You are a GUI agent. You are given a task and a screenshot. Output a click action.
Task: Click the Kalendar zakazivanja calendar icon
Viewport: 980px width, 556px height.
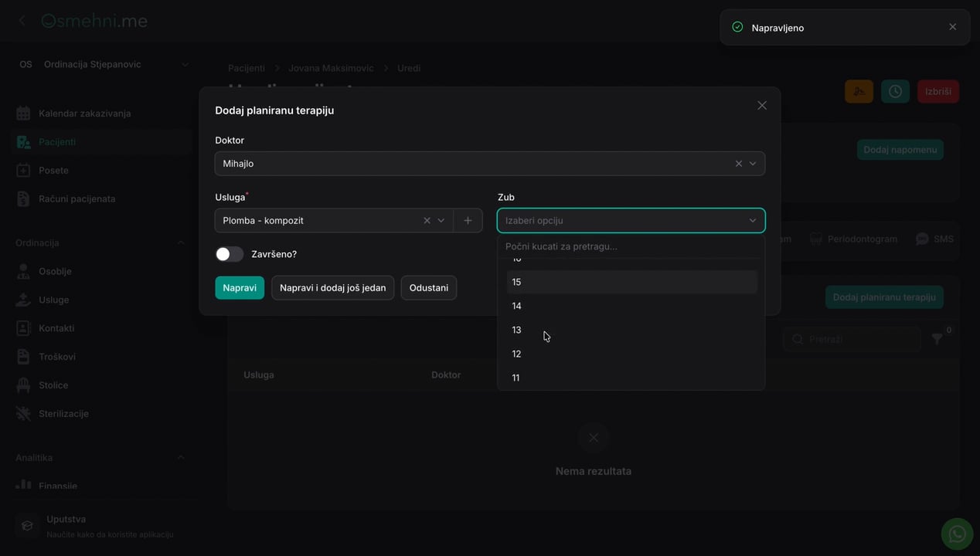pos(24,114)
